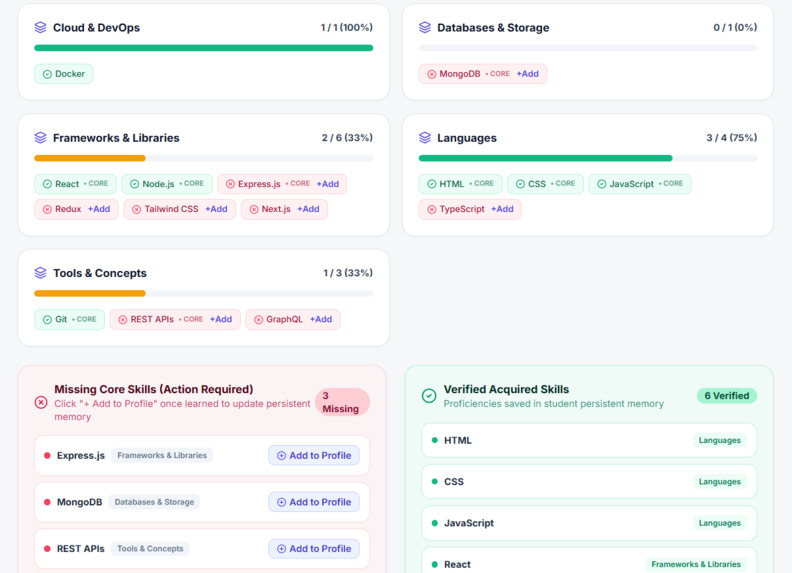This screenshot has height=573, width=792.
Task: Click +Add on the Tailwind CSS chip
Action: pyautogui.click(x=216, y=209)
